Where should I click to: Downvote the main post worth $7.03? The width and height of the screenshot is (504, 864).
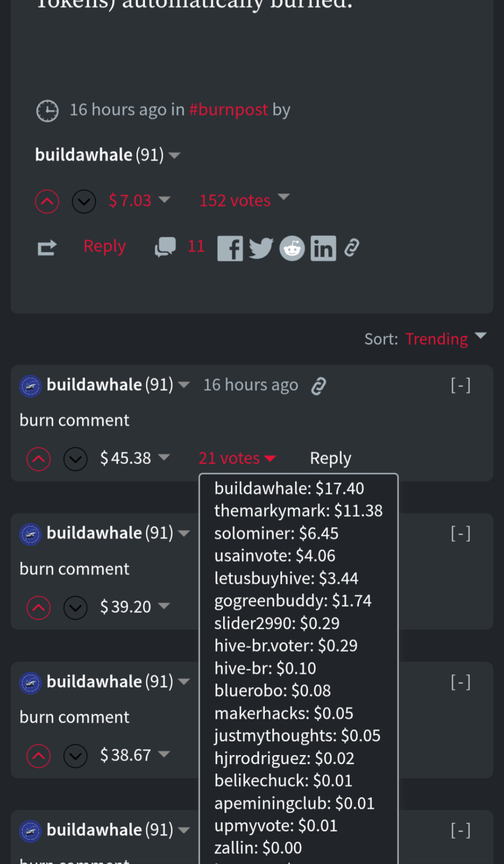tap(84, 201)
